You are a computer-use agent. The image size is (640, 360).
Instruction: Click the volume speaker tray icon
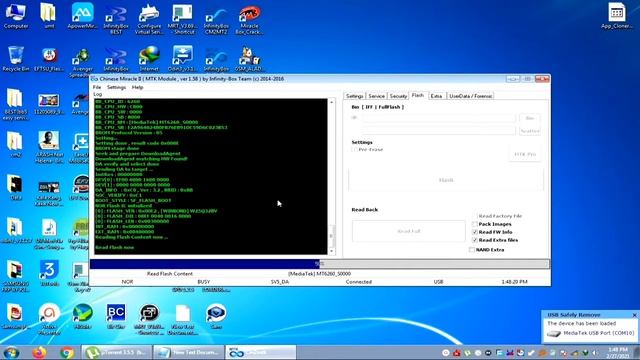(595, 353)
